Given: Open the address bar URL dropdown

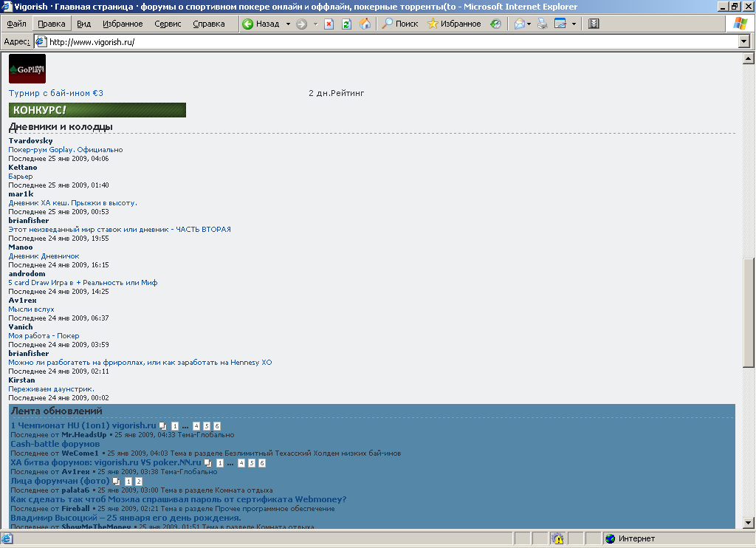Looking at the screenshot, I should pos(744,42).
